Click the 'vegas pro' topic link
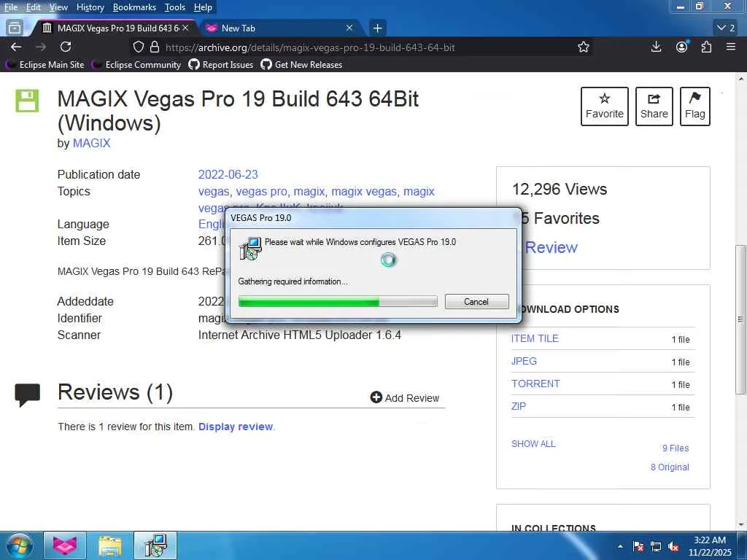 point(262,192)
